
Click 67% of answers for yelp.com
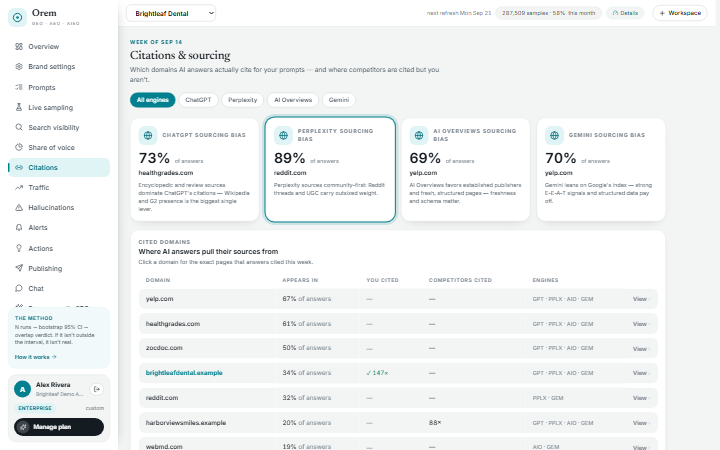point(306,299)
